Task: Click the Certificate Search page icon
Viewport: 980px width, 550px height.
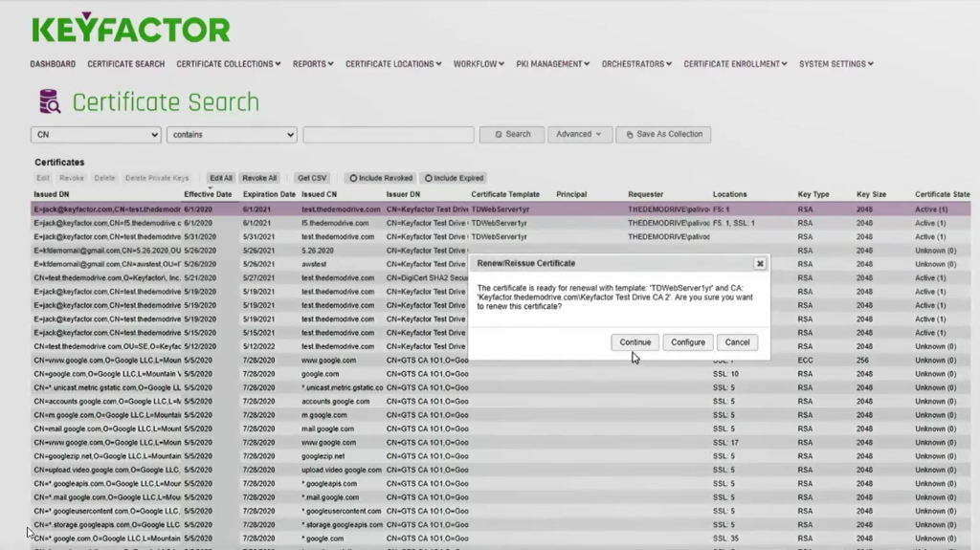Action: tap(49, 101)
